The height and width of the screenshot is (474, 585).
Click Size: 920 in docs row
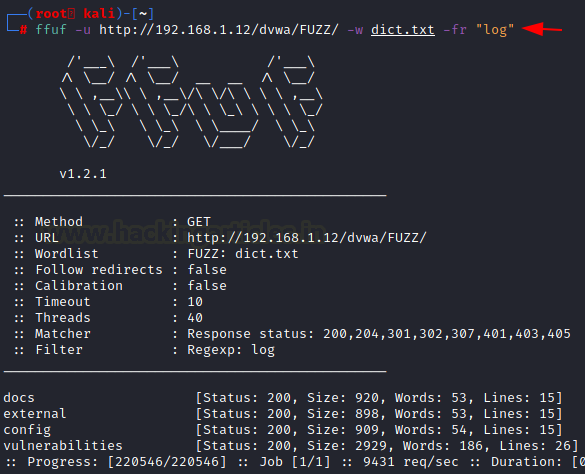point(343,398)
